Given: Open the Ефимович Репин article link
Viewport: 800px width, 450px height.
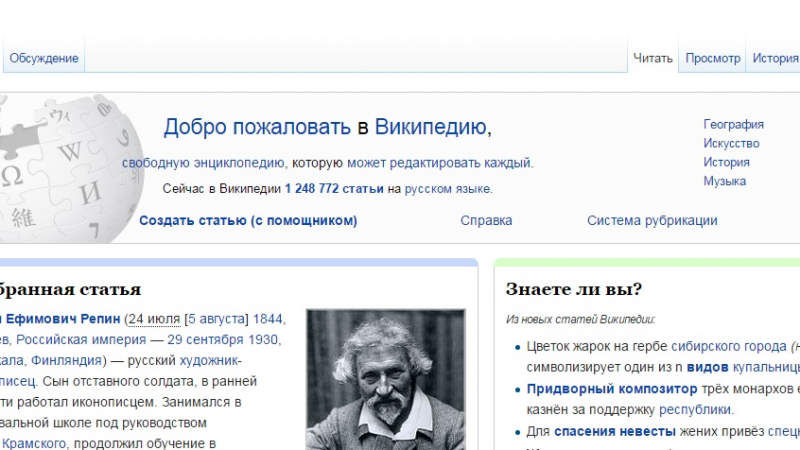Looking at the screenshot, I should tap(63, 319).
